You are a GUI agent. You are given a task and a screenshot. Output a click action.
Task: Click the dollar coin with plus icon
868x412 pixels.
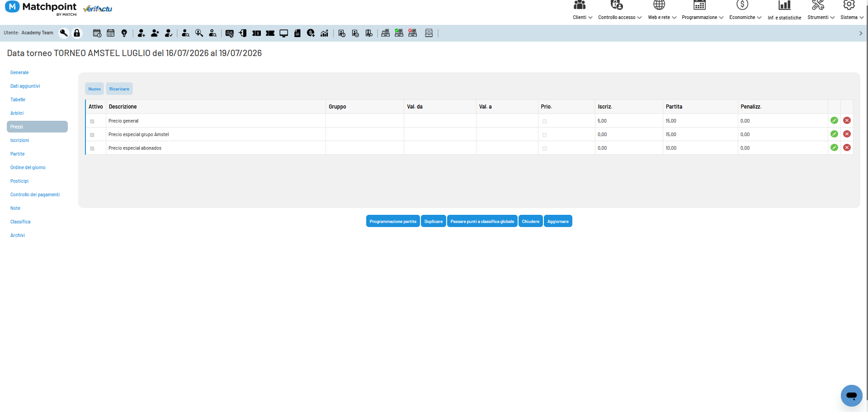tap(311, 33)
